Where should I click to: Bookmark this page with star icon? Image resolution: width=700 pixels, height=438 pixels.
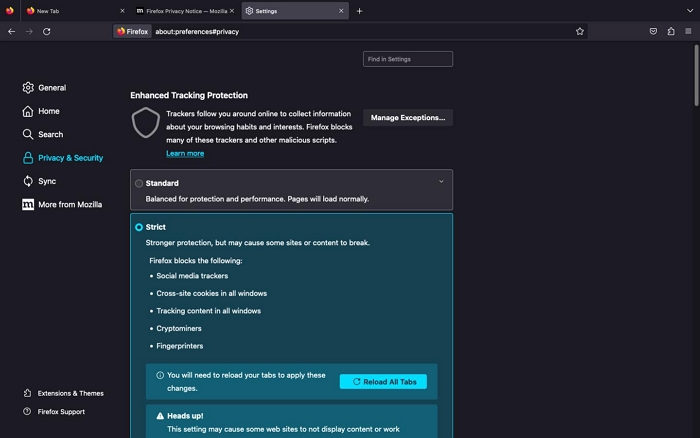click(x=579, y=31)
